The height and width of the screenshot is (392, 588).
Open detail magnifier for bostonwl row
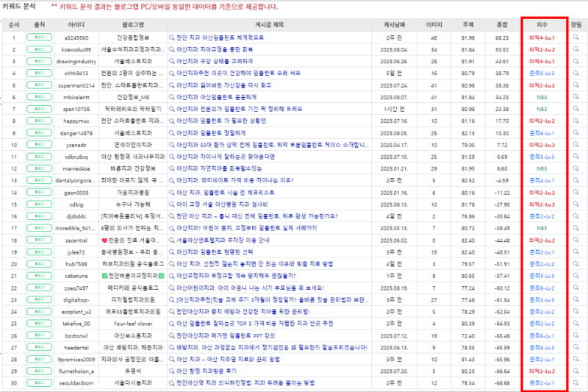pos(576,335)
